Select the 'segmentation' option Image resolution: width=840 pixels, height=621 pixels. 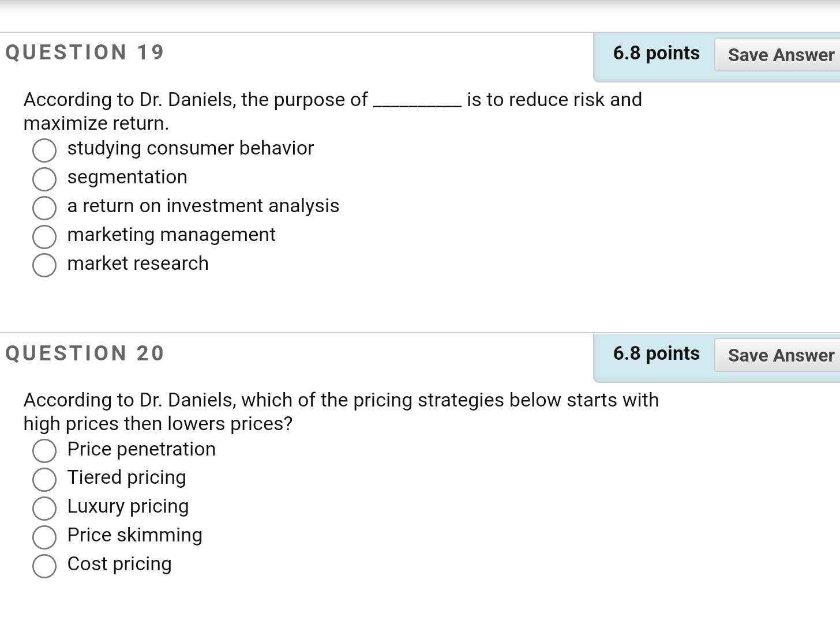(x=44, y=179)
